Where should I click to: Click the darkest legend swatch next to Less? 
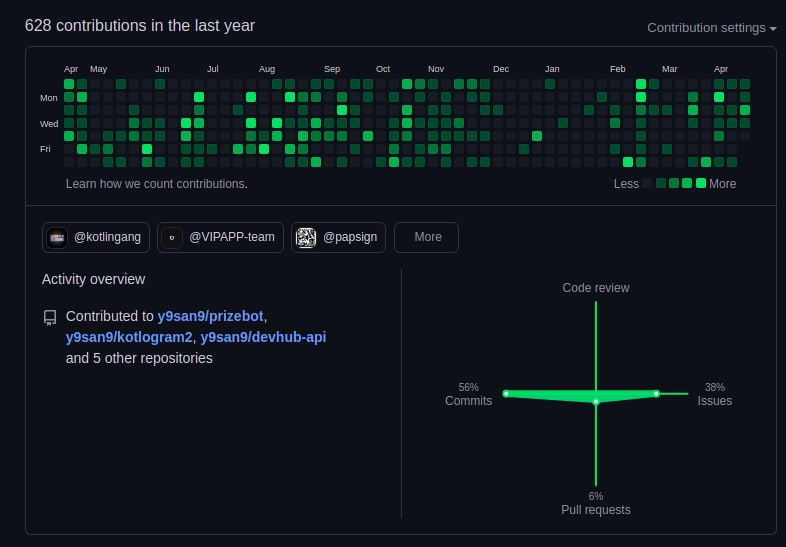click(648, 183)
